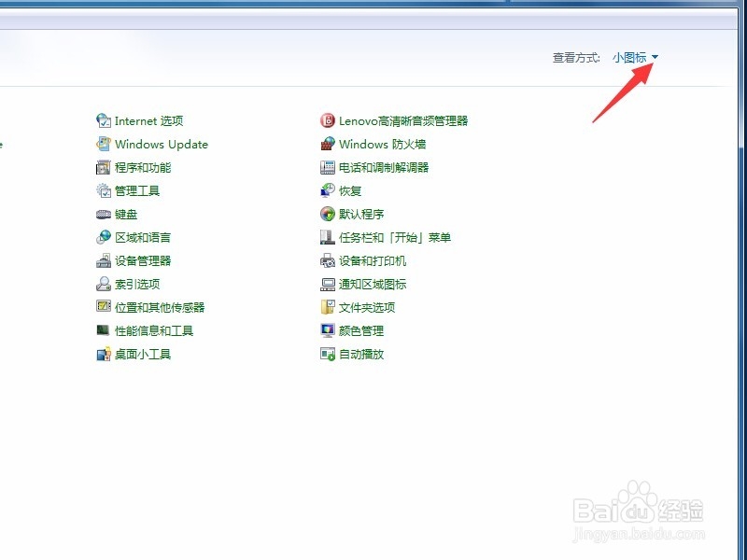The height and width of the screenshot is (560, 747).
Task: Select the 自动播放 label
Action: (361, 355)
